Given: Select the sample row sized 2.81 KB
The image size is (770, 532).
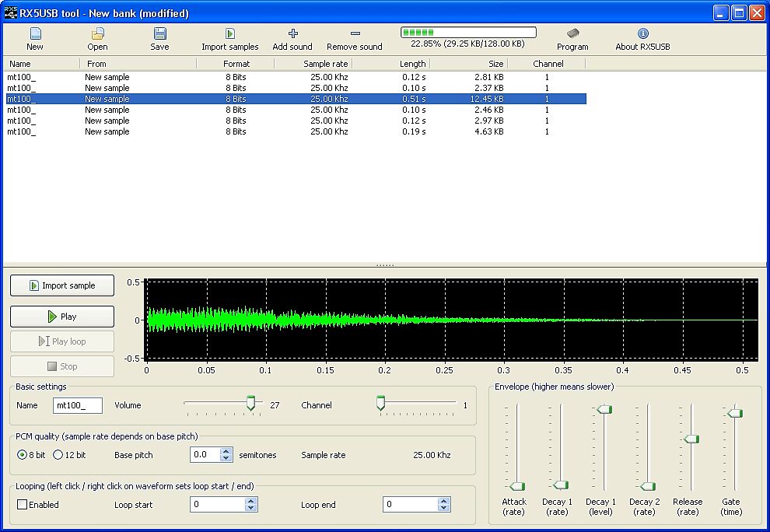Looking at the screenshot, I should click(x=295, y=77).
